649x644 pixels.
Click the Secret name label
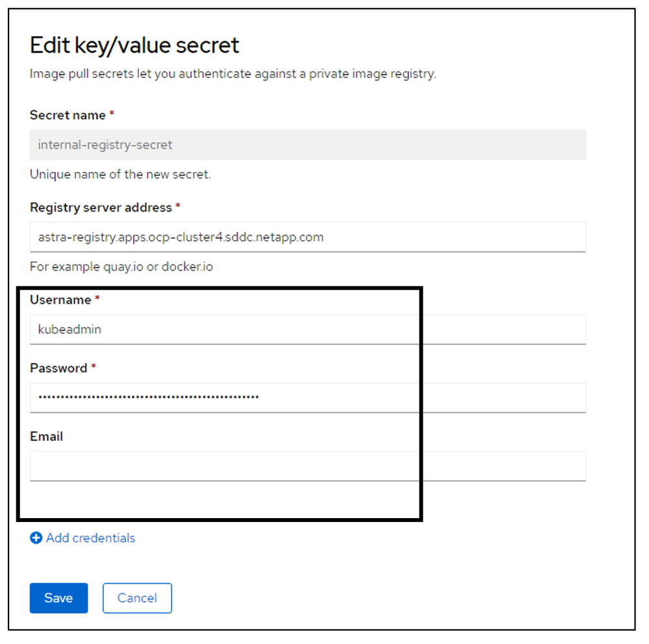pos(68,115)
